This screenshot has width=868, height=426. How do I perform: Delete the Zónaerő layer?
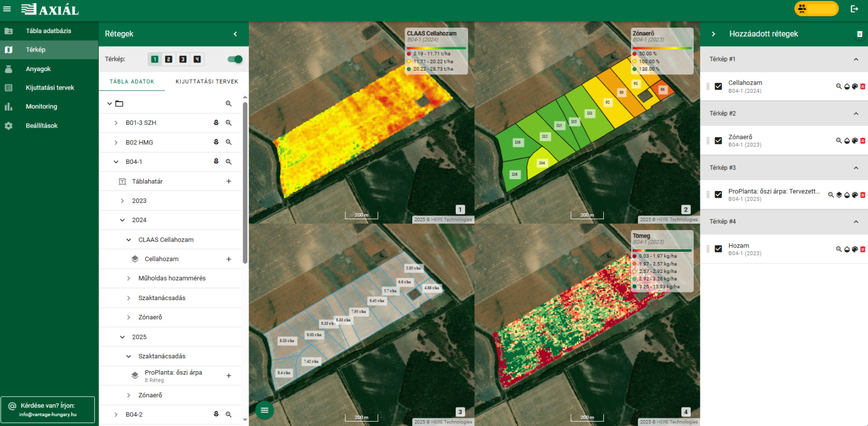pyautogui.click(x=863, y=141)
